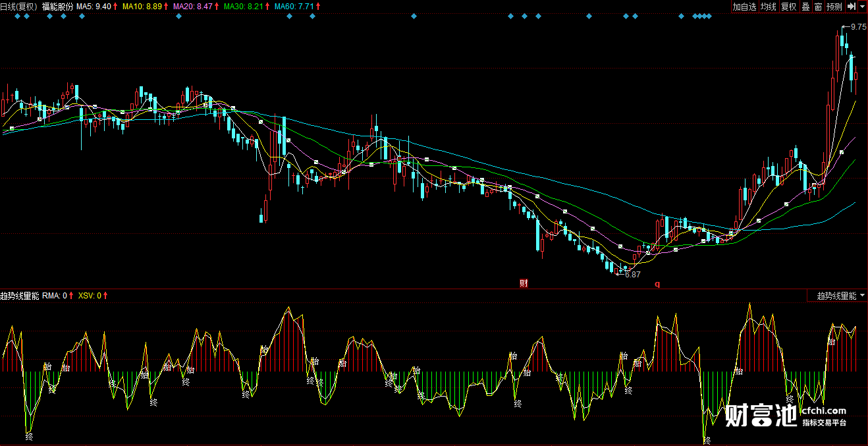The height and width of the screenshot is (446, 868).
Task: Click the cyan MA60: 7.71 label
Action: pos(294,6)
